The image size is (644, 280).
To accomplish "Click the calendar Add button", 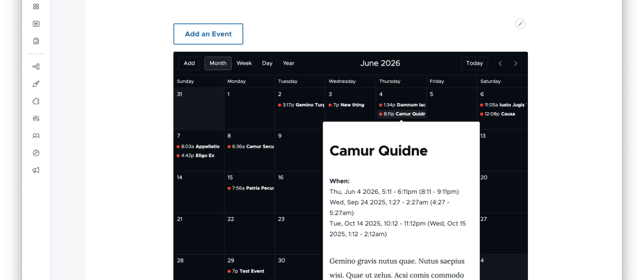I will pyautogui.click(x=189, y=64).
